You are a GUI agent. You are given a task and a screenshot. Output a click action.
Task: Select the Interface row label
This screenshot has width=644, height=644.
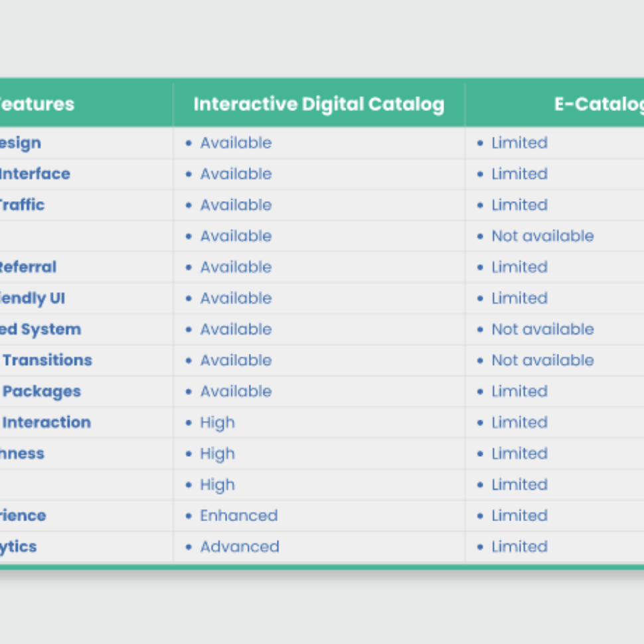(x=35, y=174)
